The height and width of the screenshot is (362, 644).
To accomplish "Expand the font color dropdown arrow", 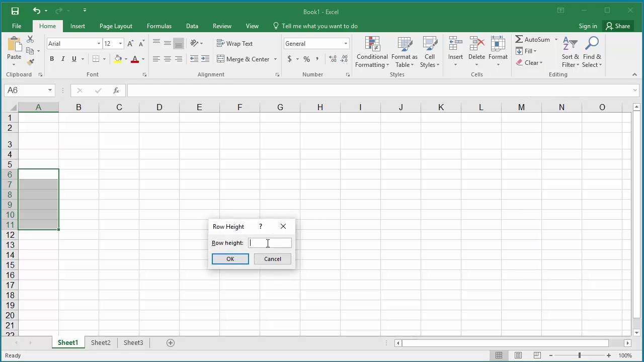I will coord(143,59).
